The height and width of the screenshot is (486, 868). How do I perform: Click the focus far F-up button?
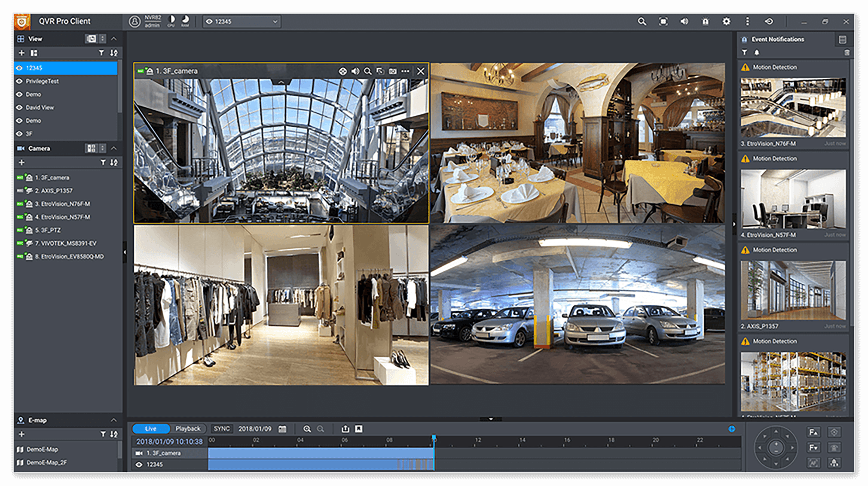[x=813, y=432]
